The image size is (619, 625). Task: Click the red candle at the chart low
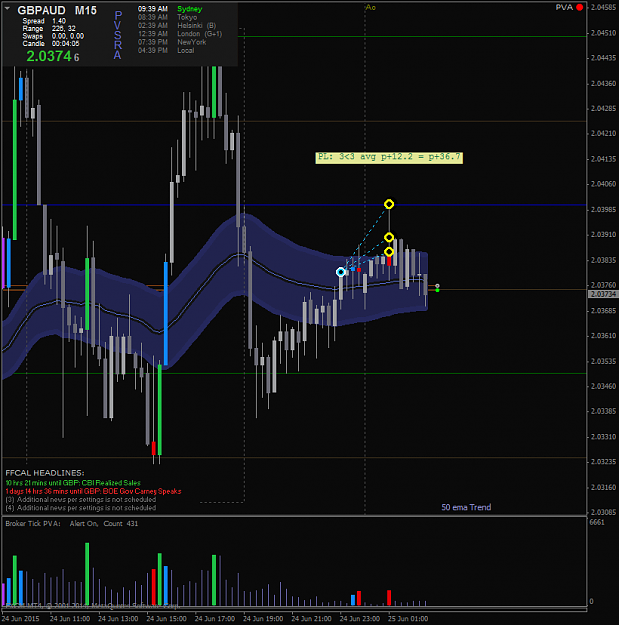153,448
